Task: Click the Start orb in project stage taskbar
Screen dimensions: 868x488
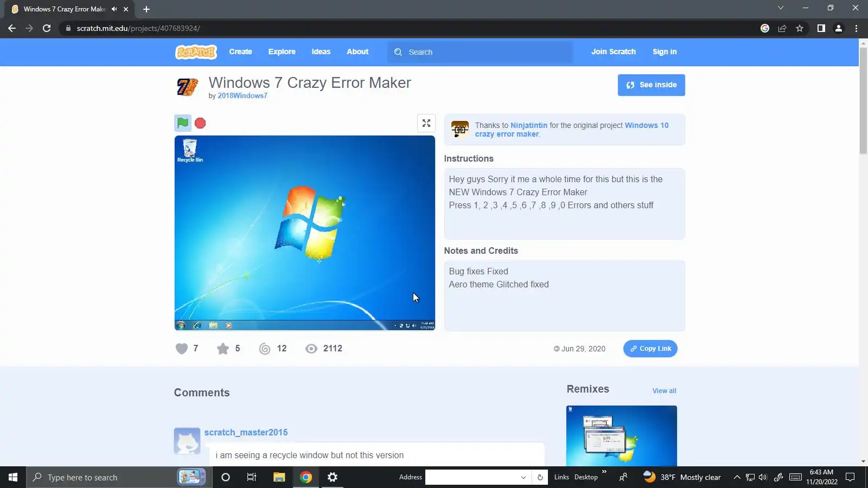Action: point(181,325)
